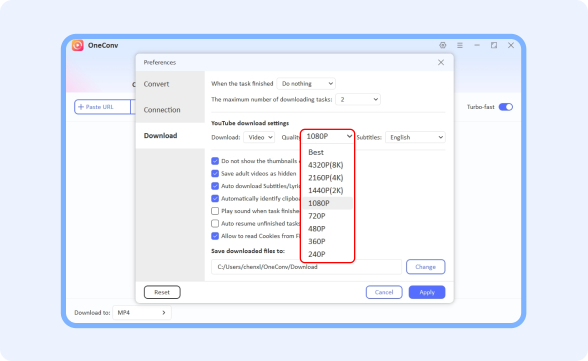
Task: Toggle 'Do not show the thumbnails' checkbox
Action: [x=215, y=161]
